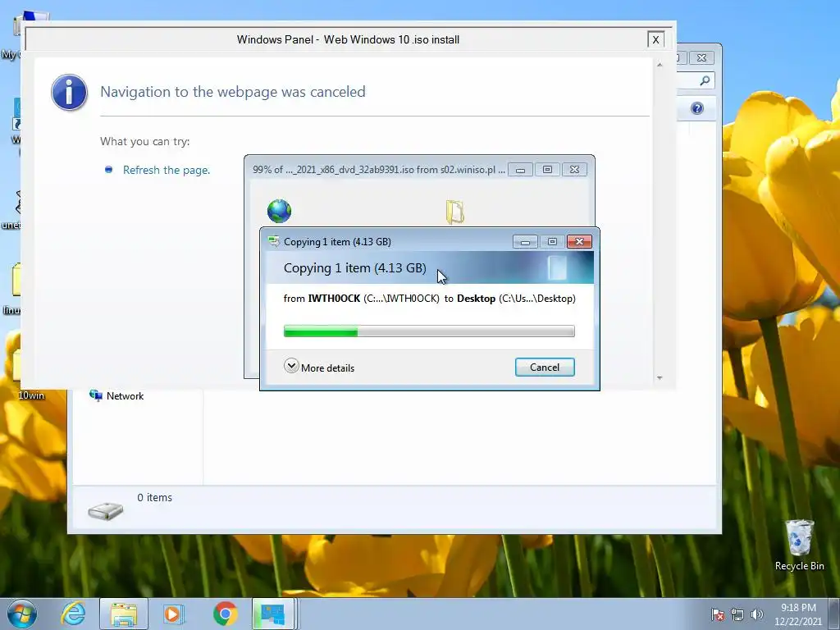Select Network in Explorer navigation pane
Viewport: 840px width, 630px height.
click(116, 396)
